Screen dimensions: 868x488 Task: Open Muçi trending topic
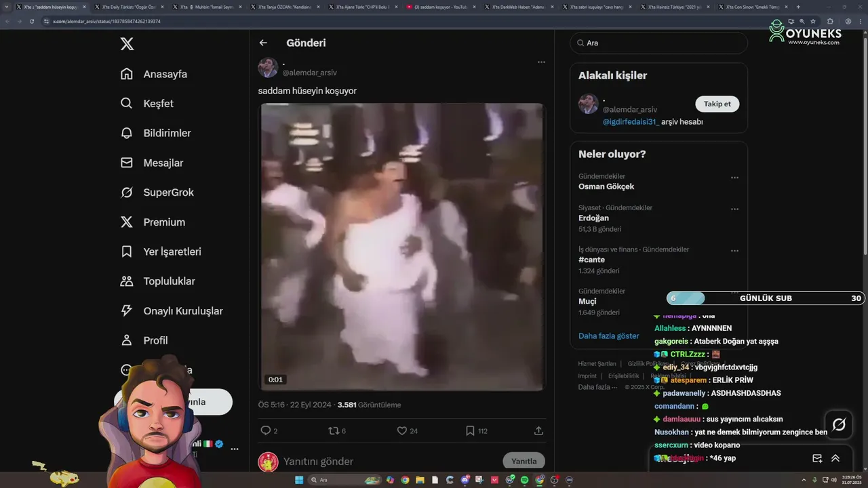[587, 301]
